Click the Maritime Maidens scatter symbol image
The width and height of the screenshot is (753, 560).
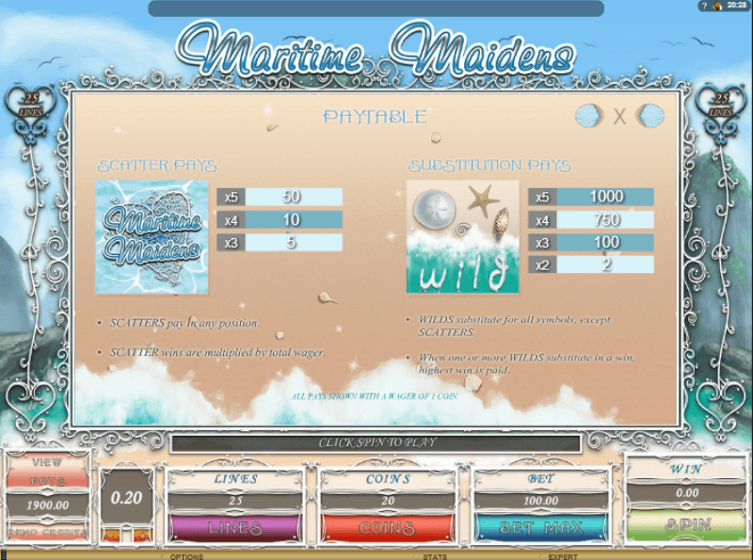[152, 236]
